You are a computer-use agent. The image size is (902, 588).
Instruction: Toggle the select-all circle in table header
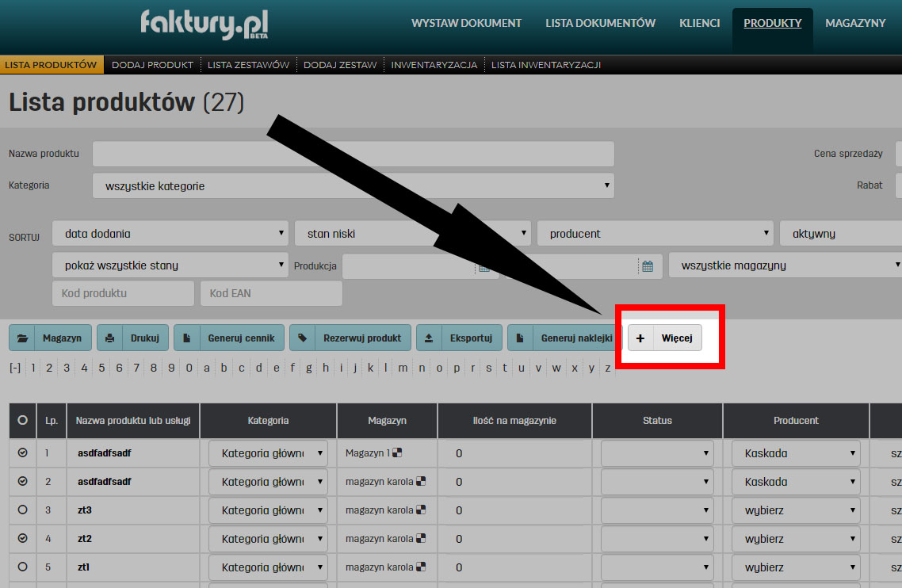pos(23,421)
